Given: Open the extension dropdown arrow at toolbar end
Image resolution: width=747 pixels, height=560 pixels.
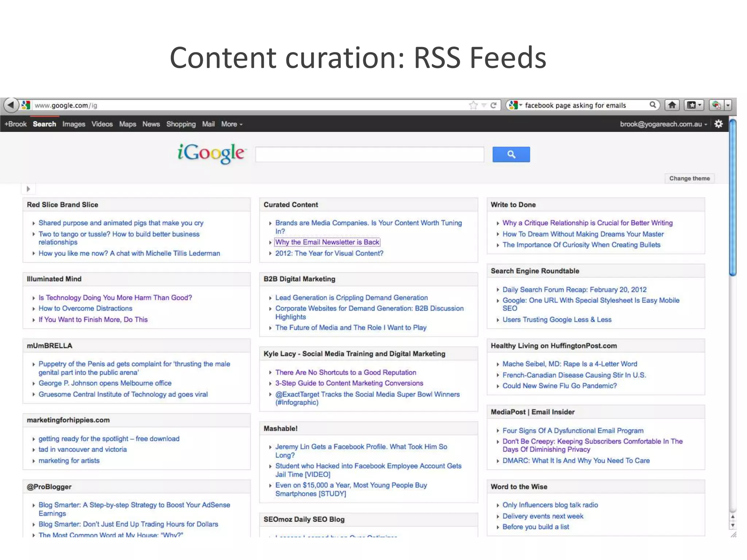Looking at the screenshot, I should [x=728, y=105].
